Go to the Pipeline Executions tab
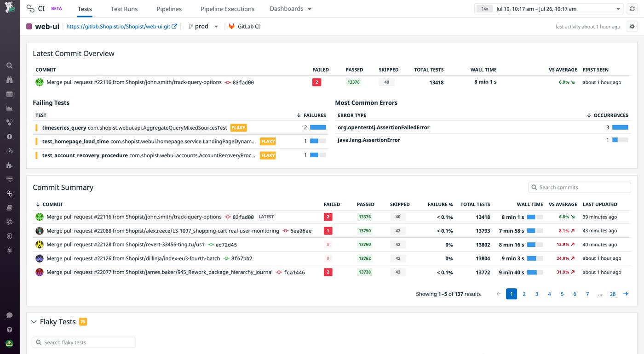This screenshot has width=644, height=354. click(x=227, y=9)
